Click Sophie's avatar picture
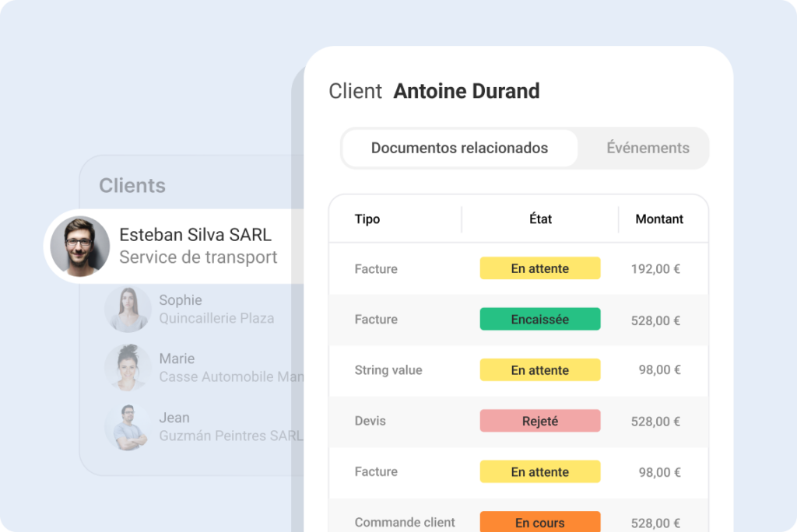The height and width of the screenshot is (532, 797). pyautogui.click(x=128, y=310)
